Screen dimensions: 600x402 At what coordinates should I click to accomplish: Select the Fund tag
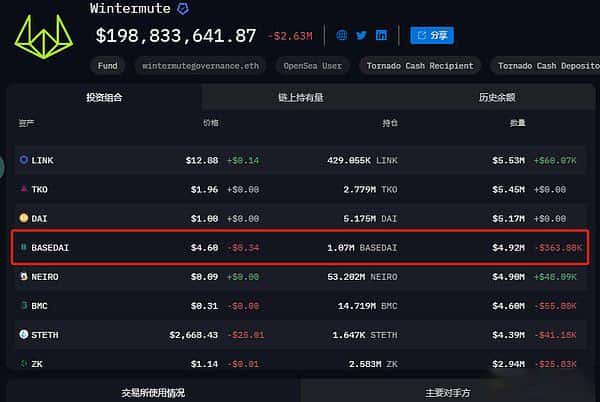click(108, 66)
